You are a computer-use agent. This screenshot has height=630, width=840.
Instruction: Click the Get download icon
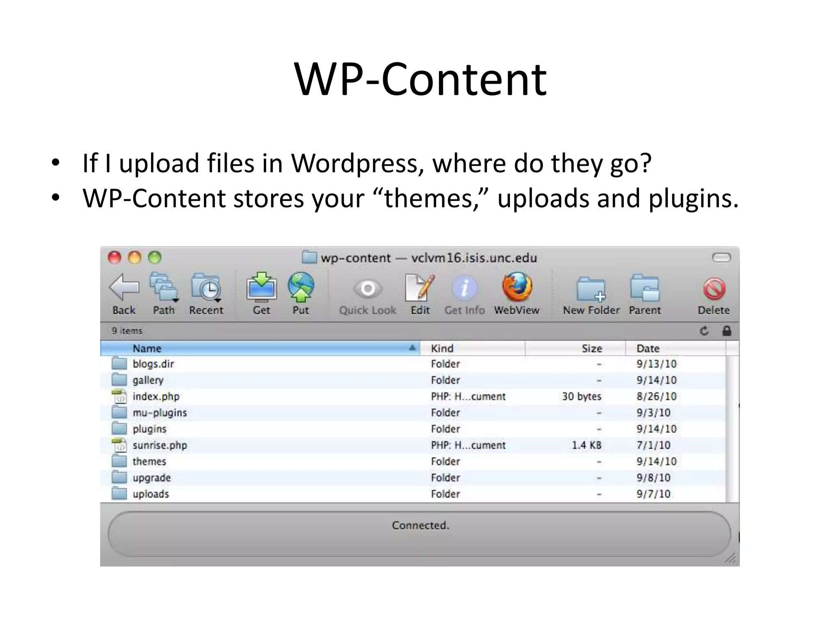coord(261,287)
